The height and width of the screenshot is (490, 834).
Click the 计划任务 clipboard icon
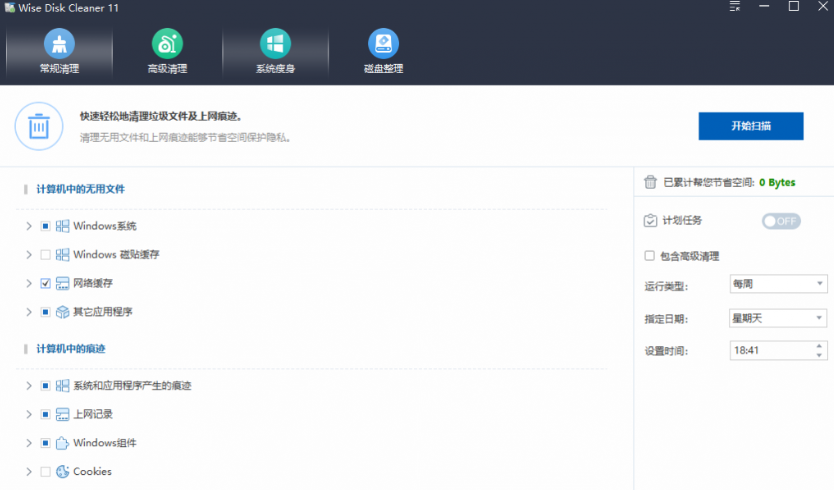pyautogui.click(x=650, y=221)
